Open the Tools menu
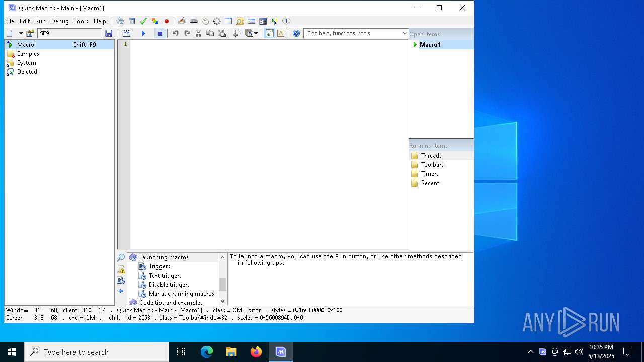 [x=81, y=21]
